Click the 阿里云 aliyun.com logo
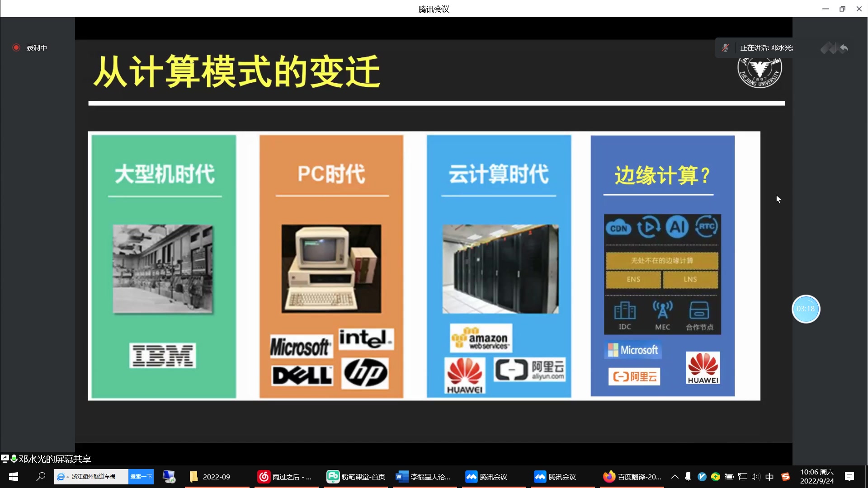 point(529,370)
